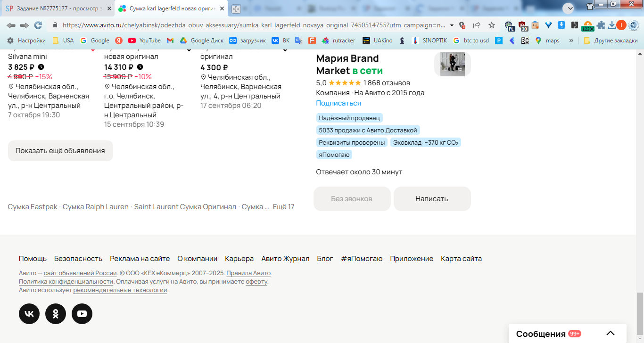Open the Правила Авито link
The width and height of the screenshot is (644, 343).
click(x=249, y=273)
